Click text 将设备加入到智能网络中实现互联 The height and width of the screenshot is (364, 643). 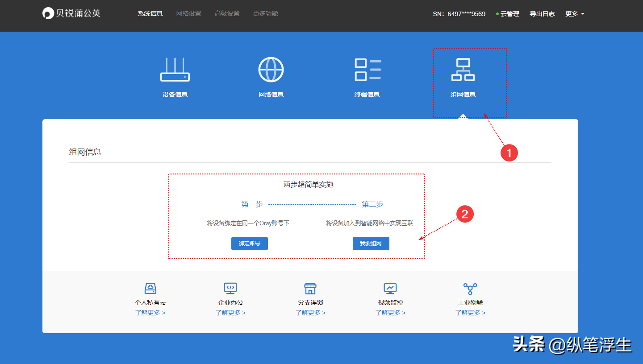coord(370,223)
